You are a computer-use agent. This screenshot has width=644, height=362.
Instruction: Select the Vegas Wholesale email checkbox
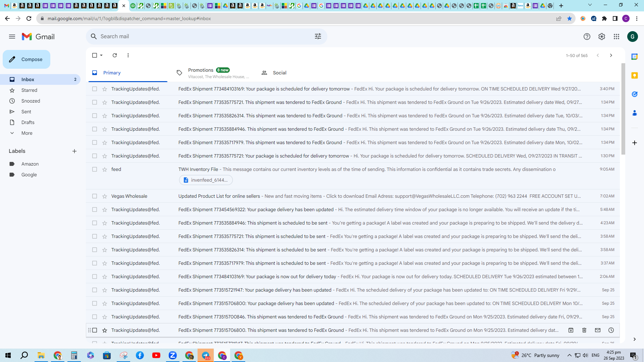[95, 196]
